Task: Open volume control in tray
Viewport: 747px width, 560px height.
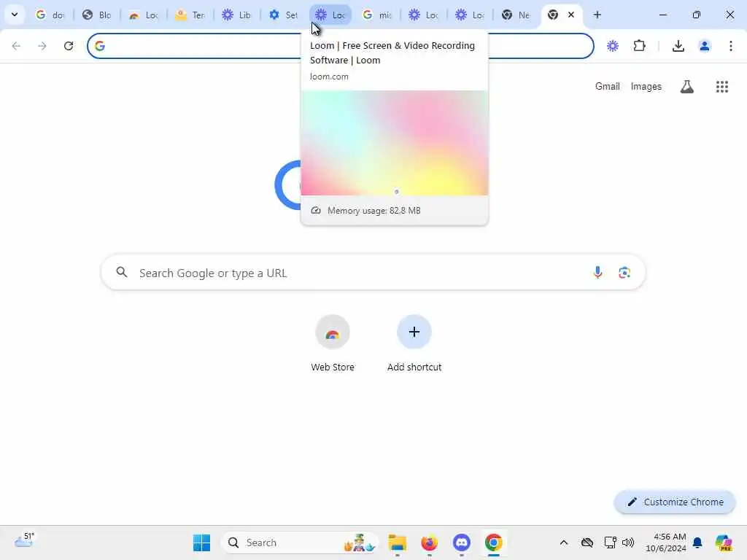Action: pos(628,542)
